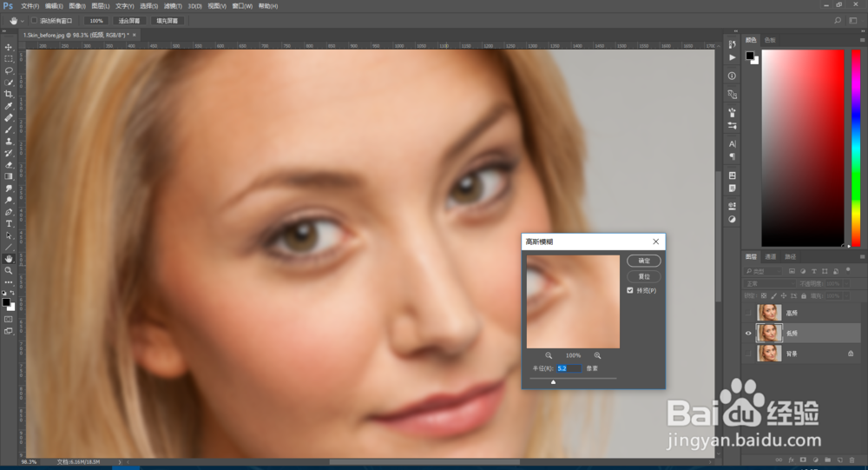Select the Move tool
Image resolution: width=868 pixels, height=470 pixels.
[x=9, y=47]
